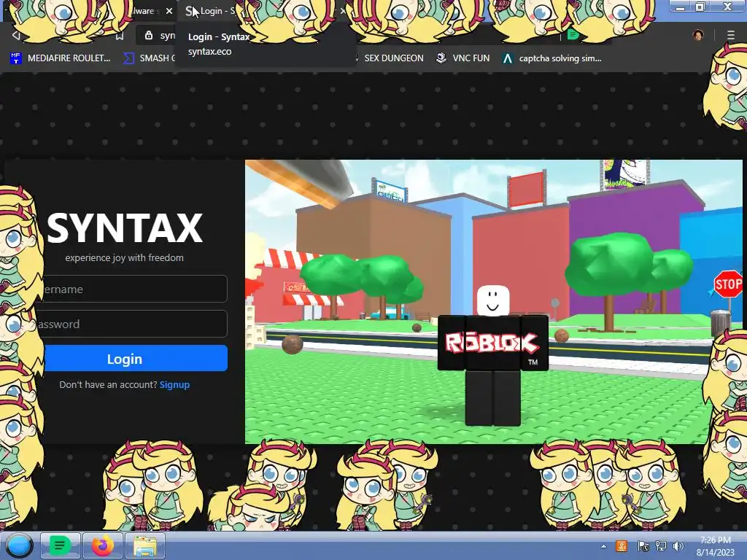Open the Windows Start orb
Viewport: 747px width, 560px height.
19,545
